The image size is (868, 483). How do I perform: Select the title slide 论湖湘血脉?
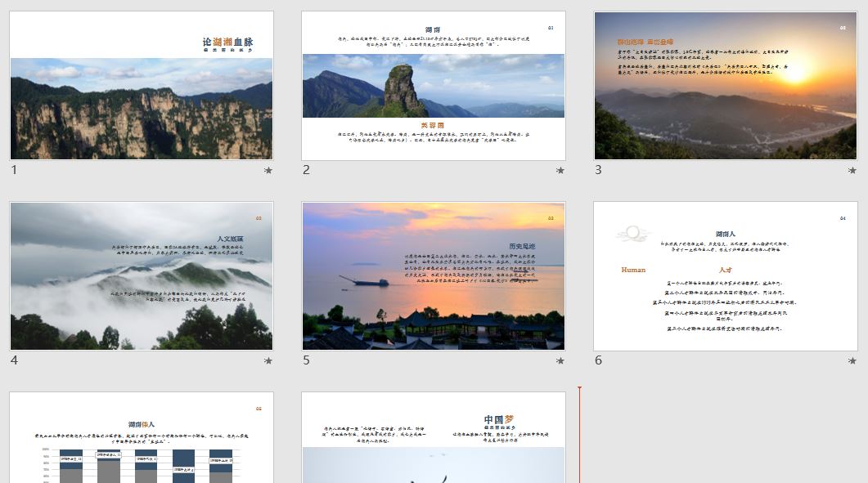(141, 85)
